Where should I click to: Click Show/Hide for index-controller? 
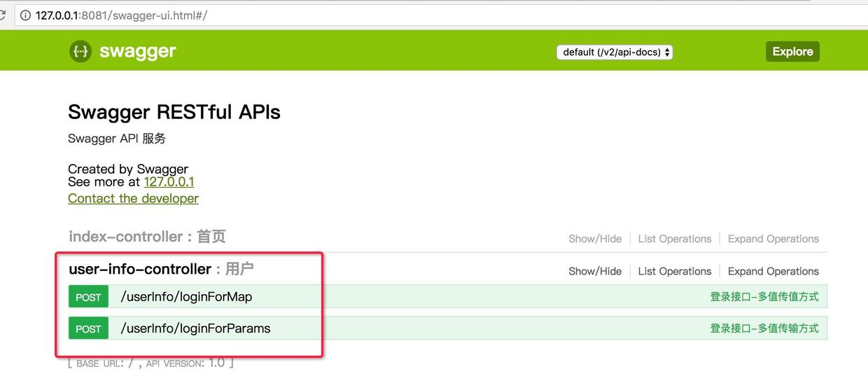595,239
